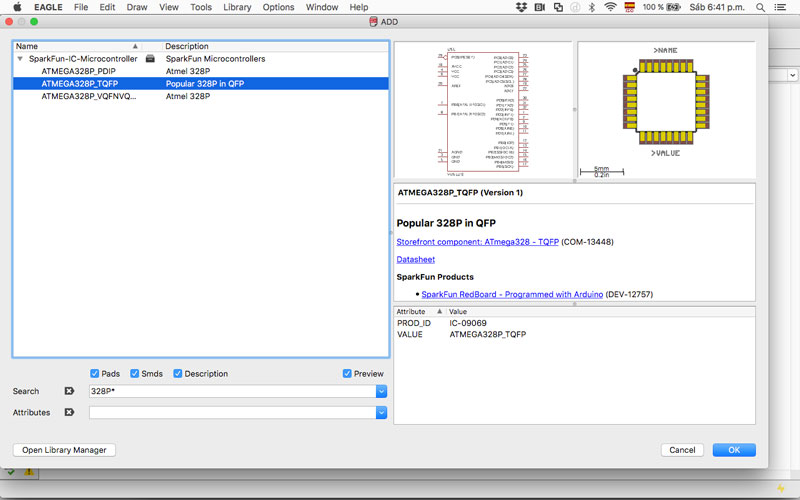
Task: Open the Wi-Fi status menu
Action: tap(610, 7)
